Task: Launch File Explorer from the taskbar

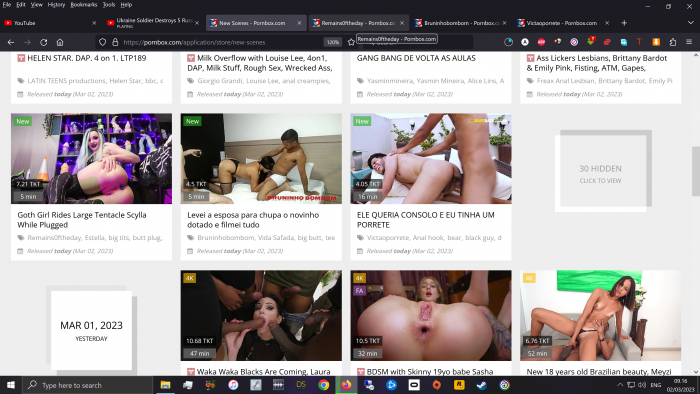Action: 165,385
